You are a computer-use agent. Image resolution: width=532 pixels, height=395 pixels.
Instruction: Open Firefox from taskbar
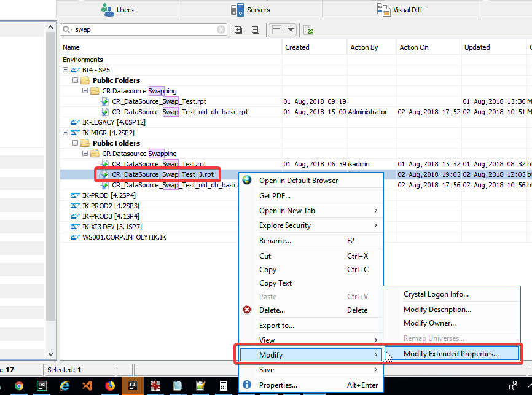109,386
